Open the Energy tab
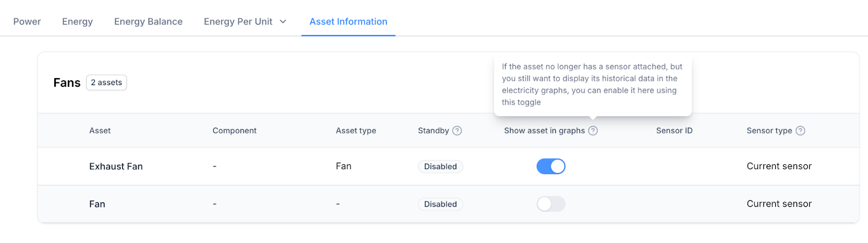This screenshot has width=868, height=243. [x=78, y=22]
